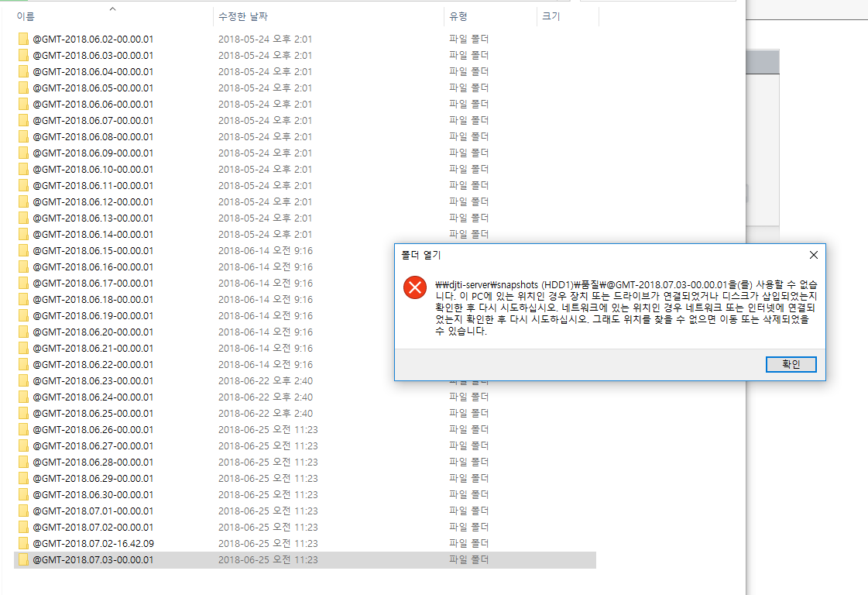Close the 폴더 열기 dialog with X
Viewport: 868px width, 595px height.
(x=813, y=255)
